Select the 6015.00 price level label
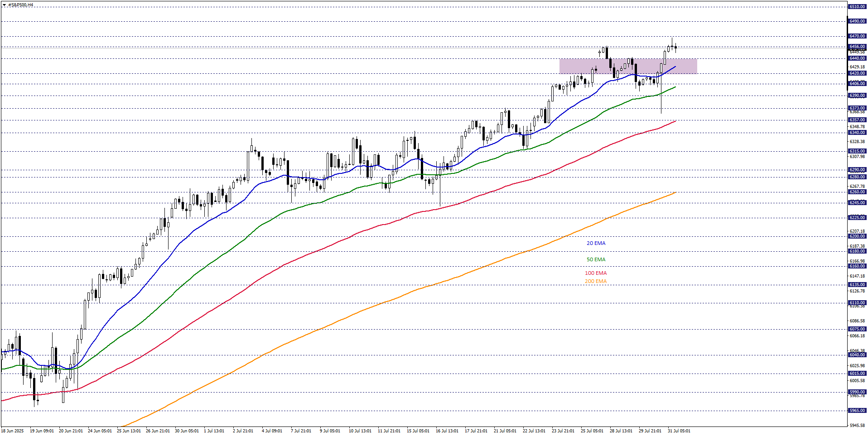This screenshot has width=868, height=436. 857,374
